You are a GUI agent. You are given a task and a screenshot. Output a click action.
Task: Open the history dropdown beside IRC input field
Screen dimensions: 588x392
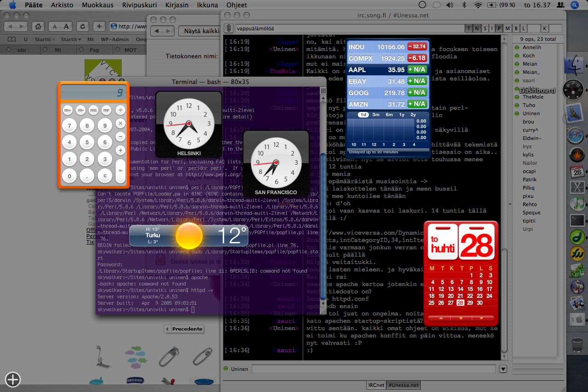point(503,369)
